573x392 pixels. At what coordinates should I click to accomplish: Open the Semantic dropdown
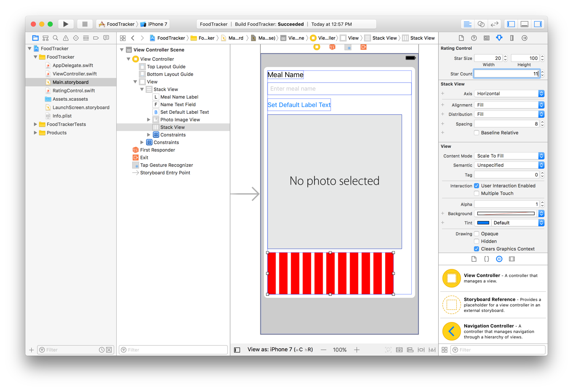pos(509,165)
